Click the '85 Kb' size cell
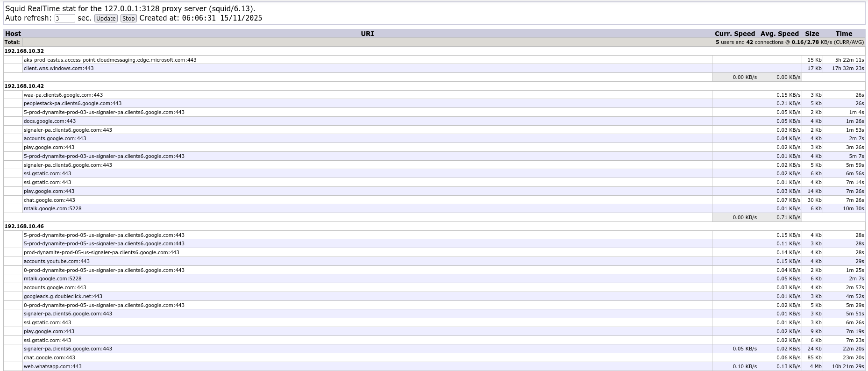The image size is (868, 371). 812,357
